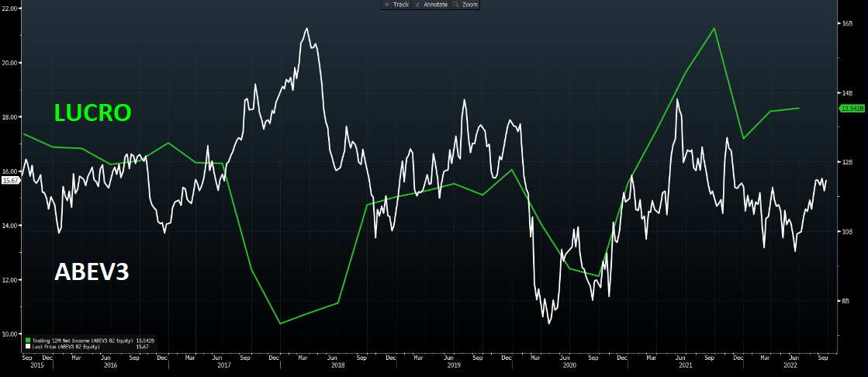
Task: Click the 2018 year label on timeline
Action: pos(337,365)
